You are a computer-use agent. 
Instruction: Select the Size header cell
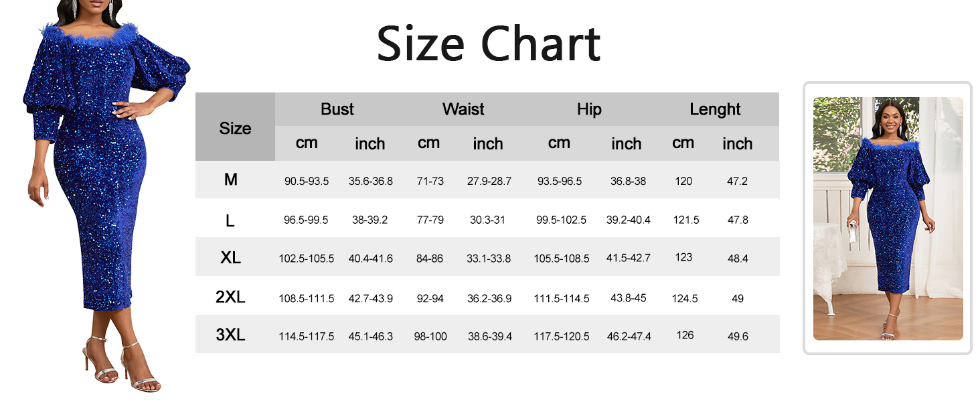tap(235, 127)
